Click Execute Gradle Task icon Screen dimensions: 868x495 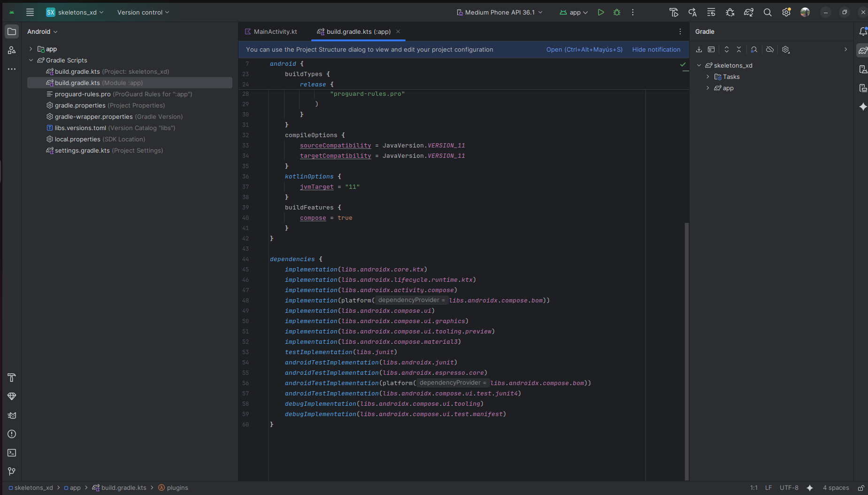(711, 49)
